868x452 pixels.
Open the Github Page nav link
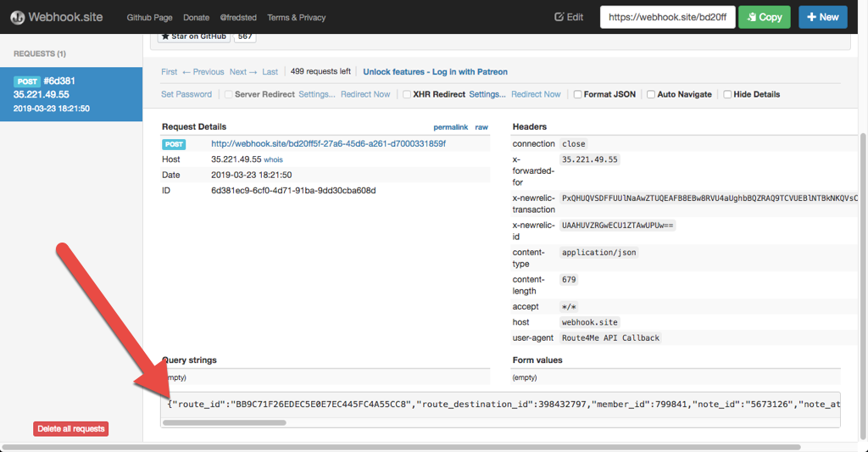click(148, 17)
